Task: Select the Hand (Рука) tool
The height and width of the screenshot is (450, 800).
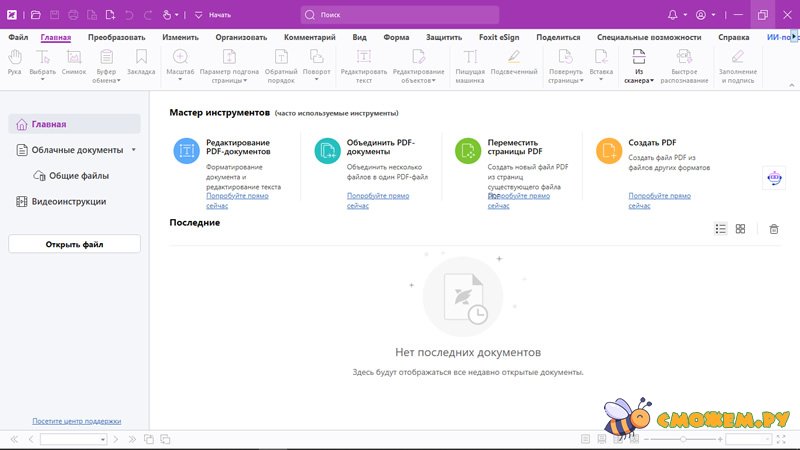Action: [14, 63]
